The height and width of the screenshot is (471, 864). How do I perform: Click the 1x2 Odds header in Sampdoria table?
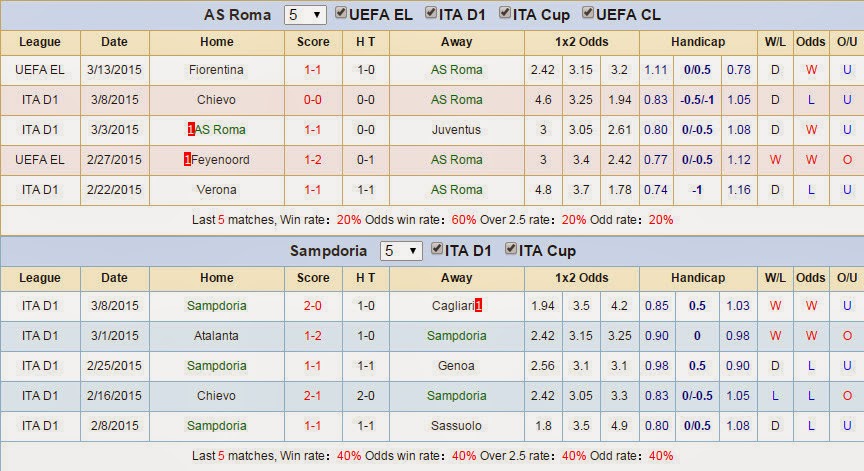click(581, 278)
